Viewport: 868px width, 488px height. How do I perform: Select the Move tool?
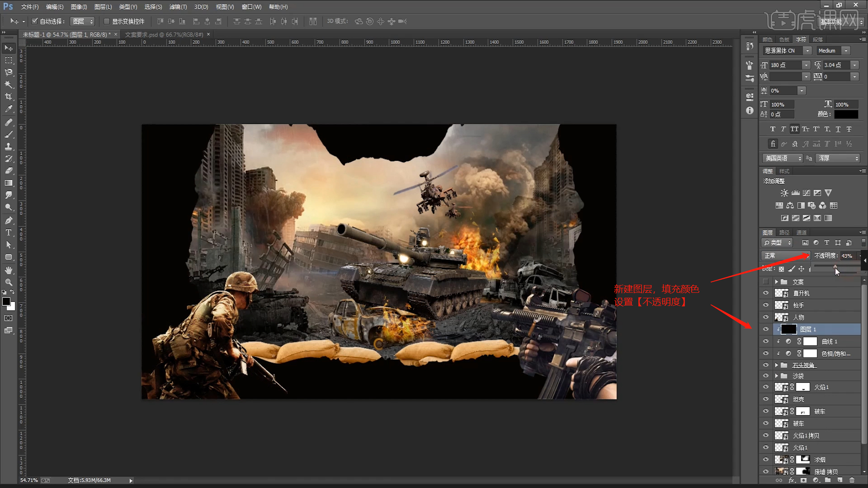pyautogui.click(x=9, y=48)
